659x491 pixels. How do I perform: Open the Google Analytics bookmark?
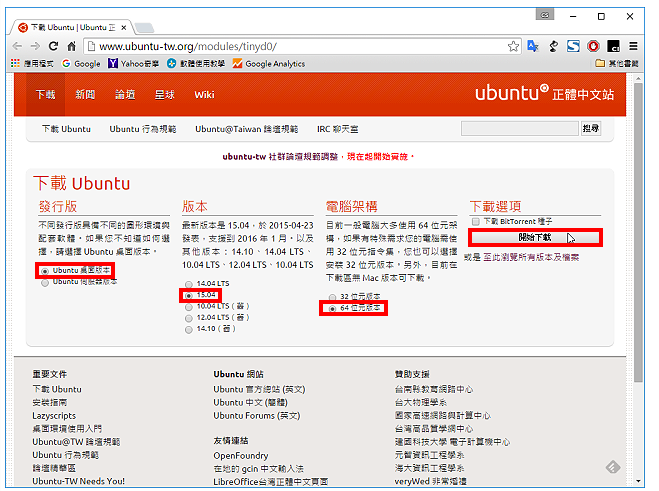click(269, 63)
